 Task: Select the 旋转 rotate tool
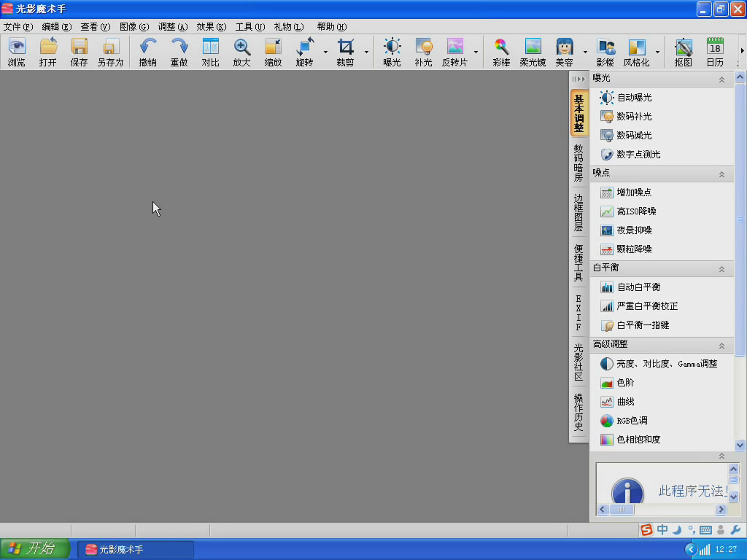click(304, 52)
